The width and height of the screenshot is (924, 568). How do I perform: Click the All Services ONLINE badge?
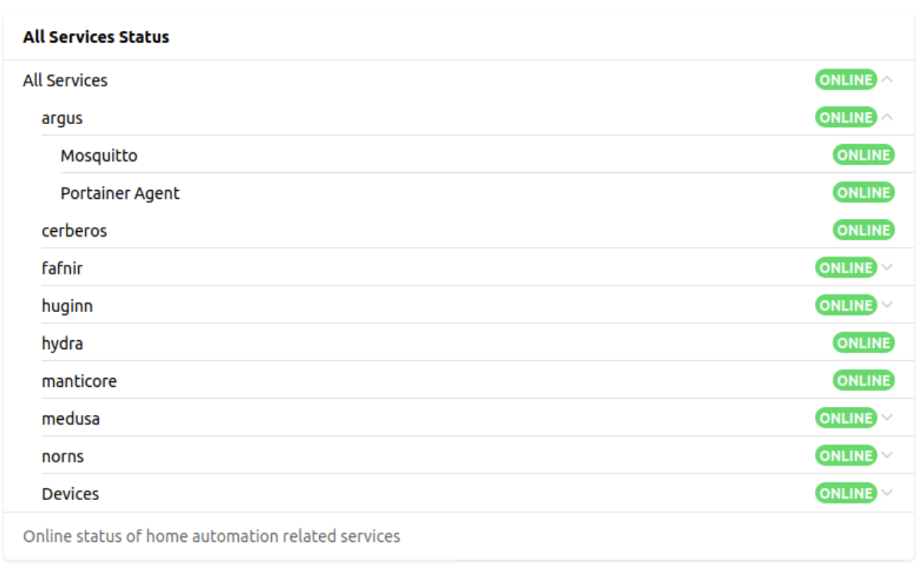846,80
